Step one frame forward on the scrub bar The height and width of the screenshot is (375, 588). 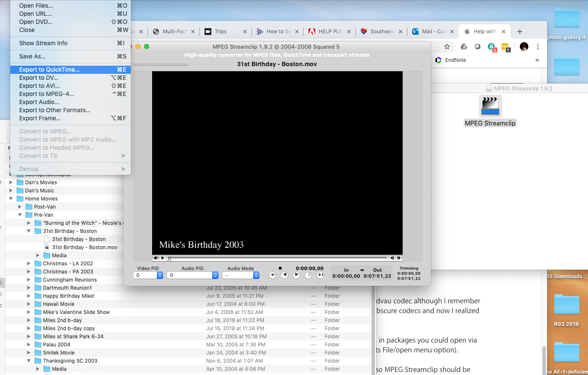coord(399,258)
